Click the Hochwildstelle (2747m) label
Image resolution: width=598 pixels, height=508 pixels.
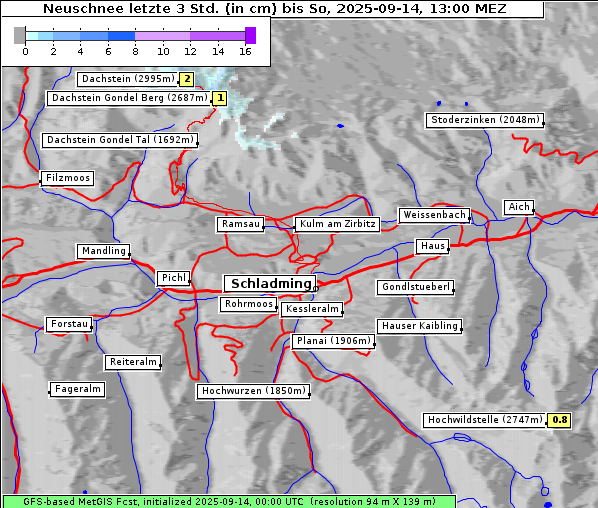[x=485, y=420]
